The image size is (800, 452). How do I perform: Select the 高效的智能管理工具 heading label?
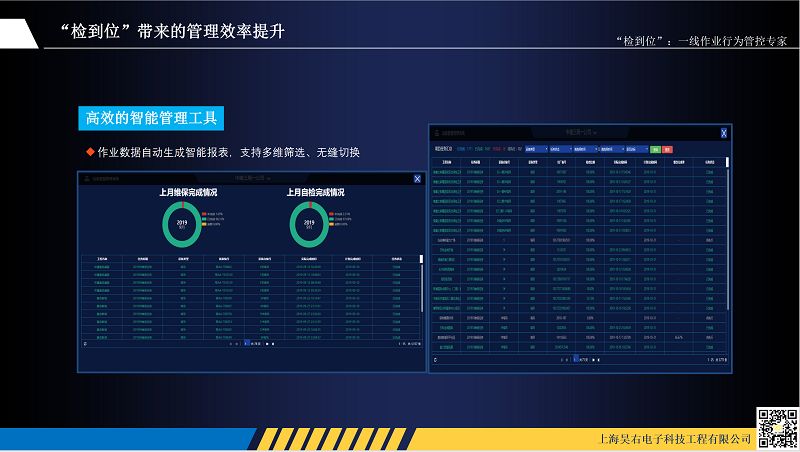tap(150, 118)
